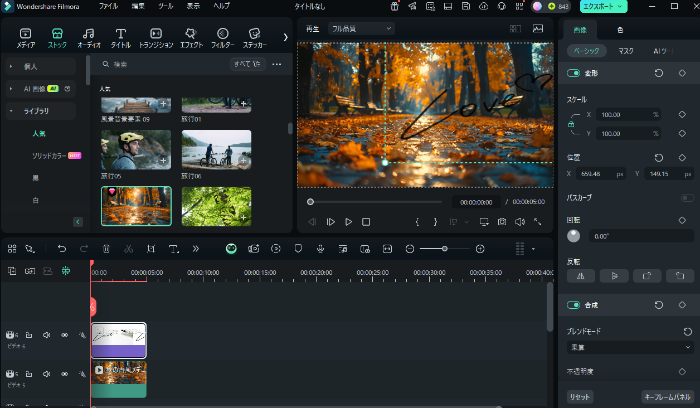Image resolution: width=700 pixels, height=408 pixels.
Task: Reset the 変形 transform section
Action: tap(658, 73)
